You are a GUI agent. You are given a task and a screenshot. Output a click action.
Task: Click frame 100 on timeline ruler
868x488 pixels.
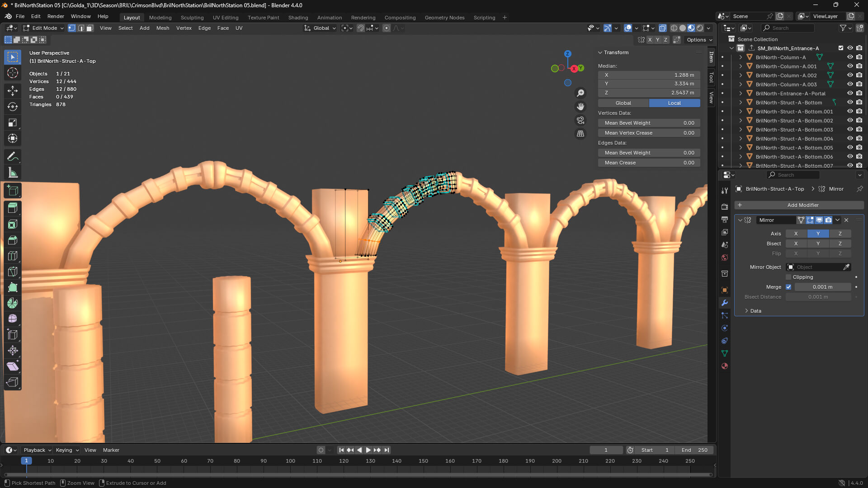coord(290,461)
